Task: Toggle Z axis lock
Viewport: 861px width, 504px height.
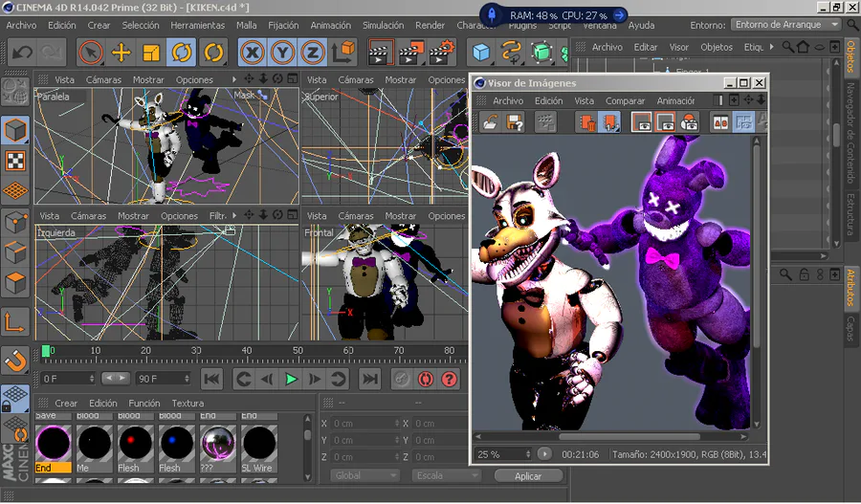Action: (x=313, y=53)
